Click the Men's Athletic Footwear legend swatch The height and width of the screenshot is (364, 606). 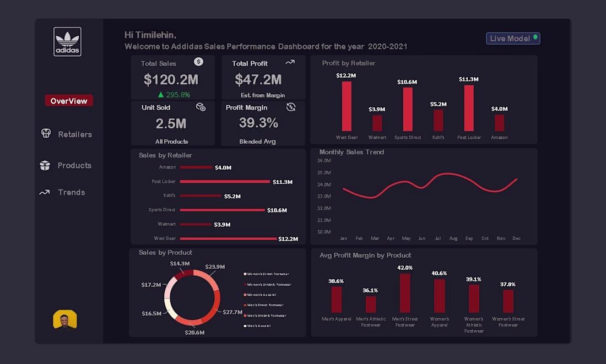pos(245,316)
